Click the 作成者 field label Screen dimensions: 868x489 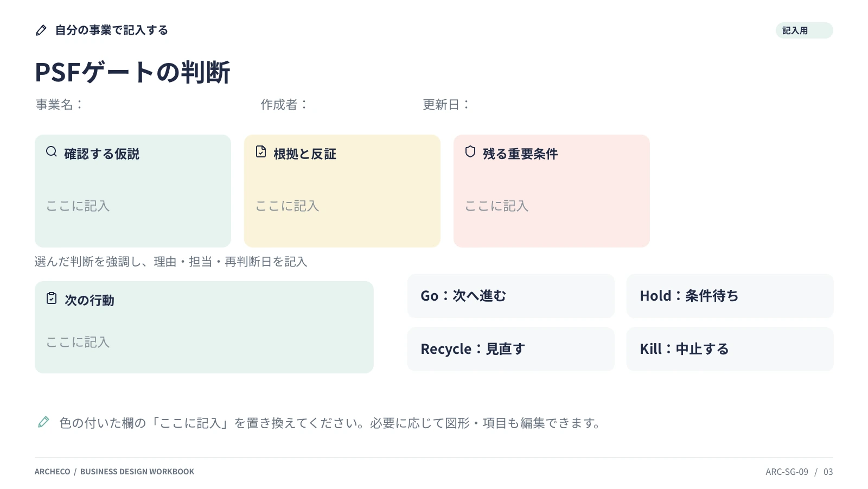(x=284, y=104)
